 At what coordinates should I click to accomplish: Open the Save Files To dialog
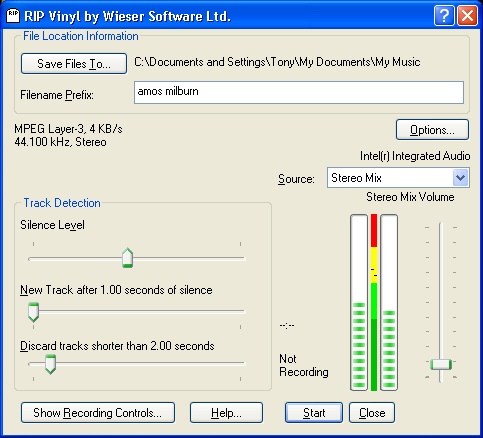click(x=74, y=63)
